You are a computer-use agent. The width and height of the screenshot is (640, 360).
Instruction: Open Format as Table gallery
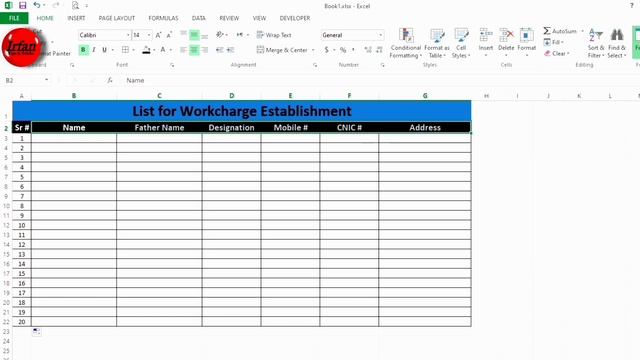point(437,43)
